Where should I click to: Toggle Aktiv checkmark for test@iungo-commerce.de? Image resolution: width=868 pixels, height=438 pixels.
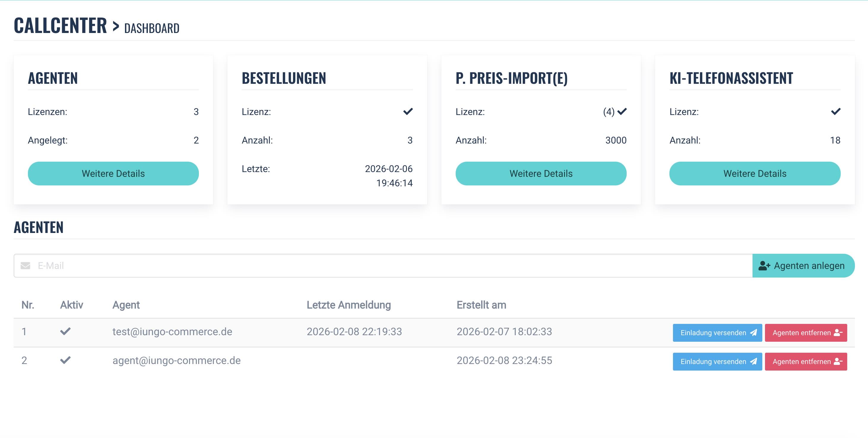click(65, 331)
